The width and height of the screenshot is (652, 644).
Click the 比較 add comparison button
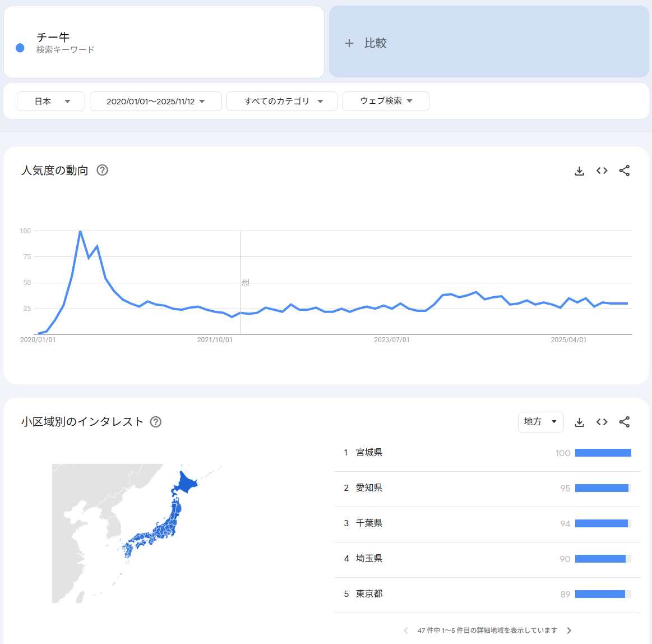click(x=366, y=43)
